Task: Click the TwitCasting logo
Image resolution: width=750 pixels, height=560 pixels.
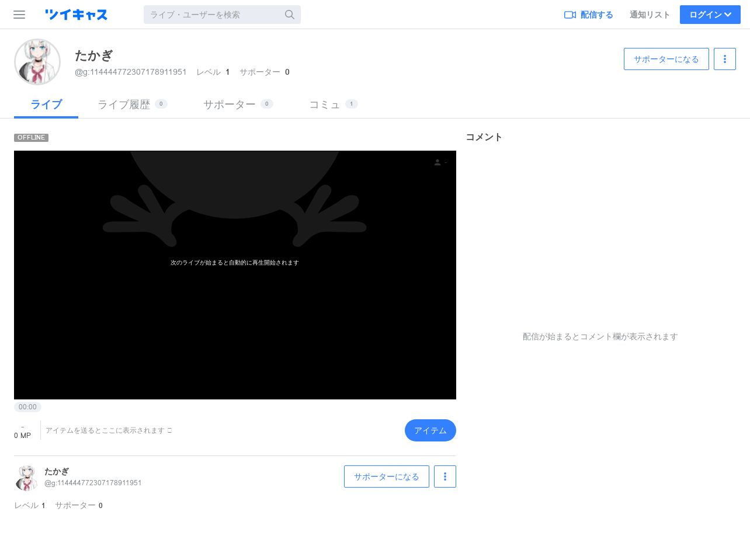Action: pos(76,15)
